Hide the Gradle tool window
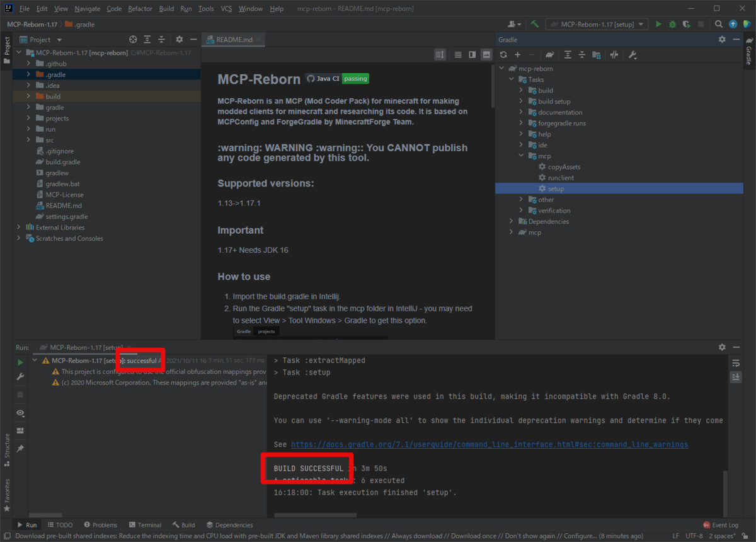Viewport: 756px width, 542px height. pyautogui.click(x=736, y=39)
